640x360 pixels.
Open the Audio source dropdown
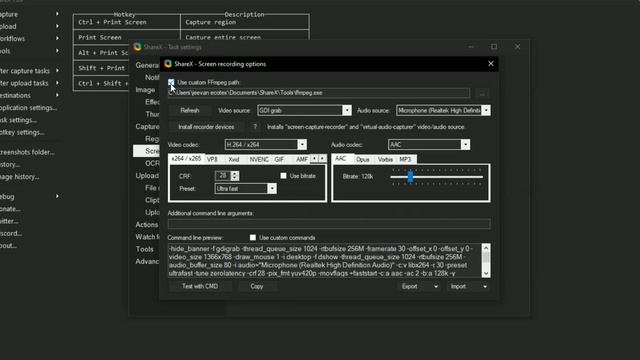click(486, 110)
